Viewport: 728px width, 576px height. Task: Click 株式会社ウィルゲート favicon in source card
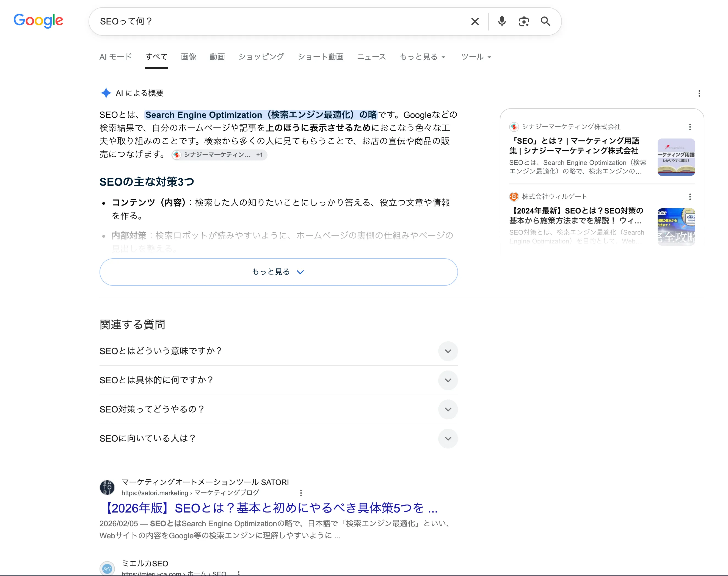tap(514, 196)
